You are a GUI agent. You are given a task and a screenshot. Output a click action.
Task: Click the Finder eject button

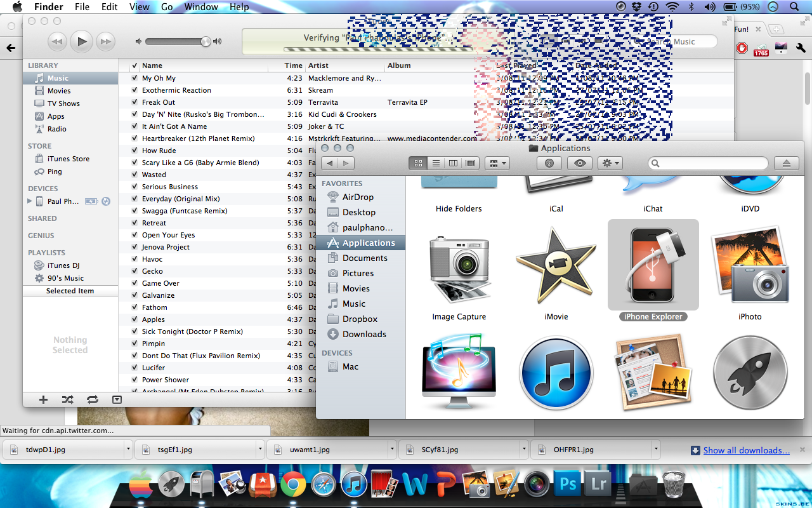tap(787, 163)
